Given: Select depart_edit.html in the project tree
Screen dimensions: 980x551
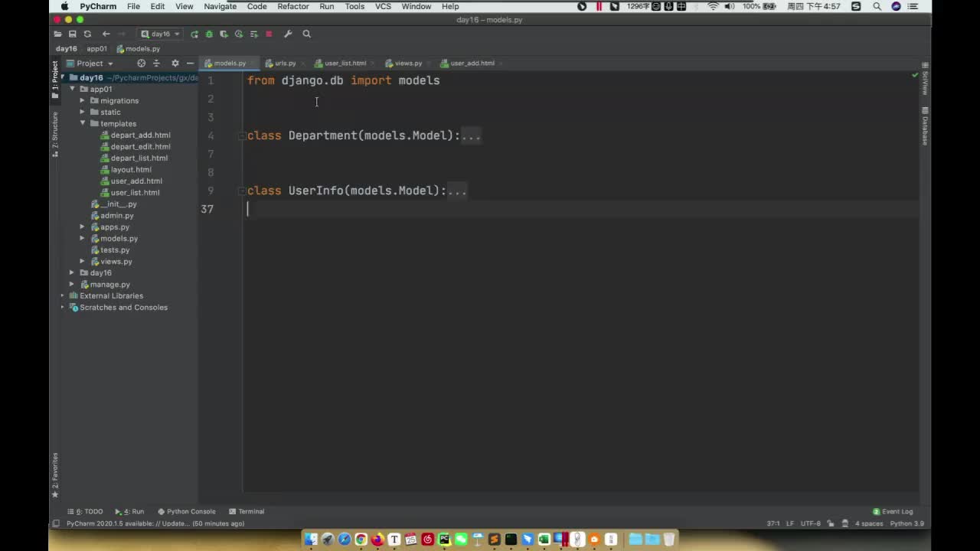Looking at the screenshot, I should tap(140, 146).
